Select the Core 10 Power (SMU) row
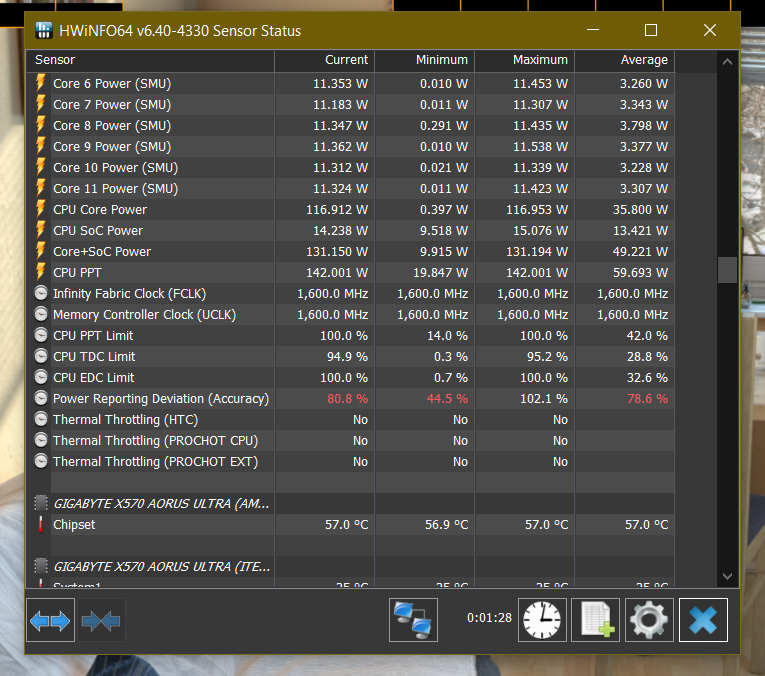Viewport: 765px width, 676px height. [350, 167]
